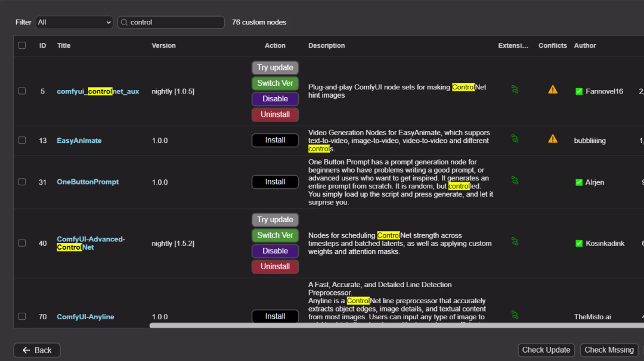
Task: Open extension link icon for ComfyUI-Anyline
Action: pyautogui.click(x=515, y=315)
